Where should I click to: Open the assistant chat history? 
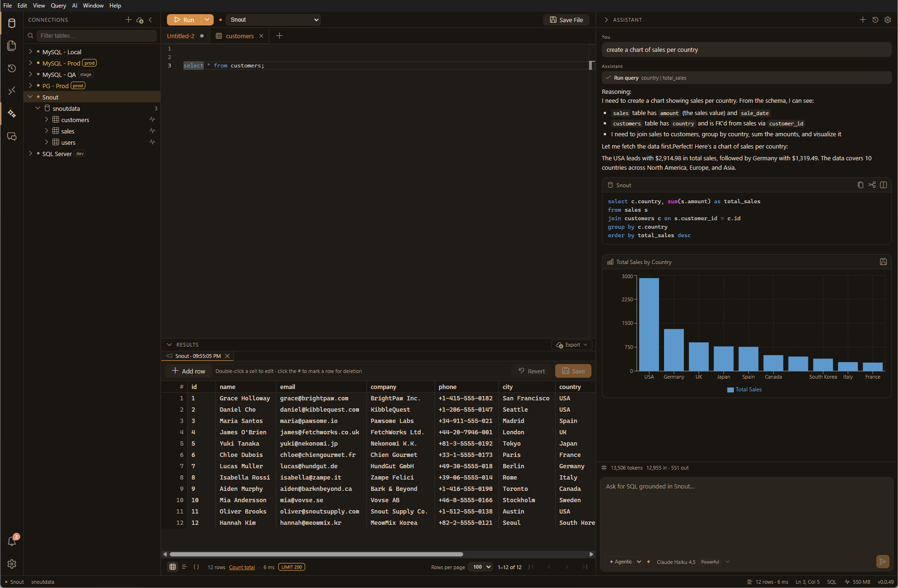875,20
